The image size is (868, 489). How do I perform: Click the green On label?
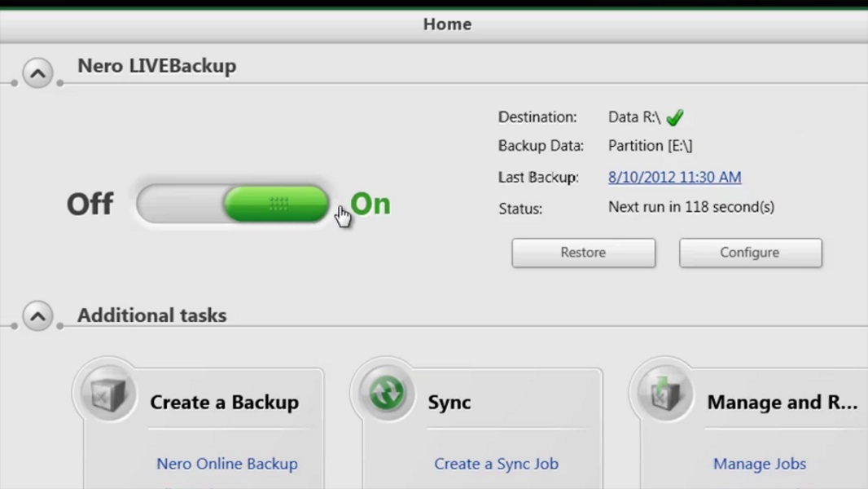(x=370, y=204)
